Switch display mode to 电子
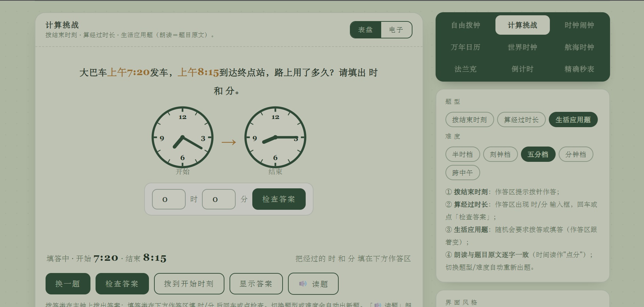The width and height of the screenshot is (644, 307). [396, 30]
